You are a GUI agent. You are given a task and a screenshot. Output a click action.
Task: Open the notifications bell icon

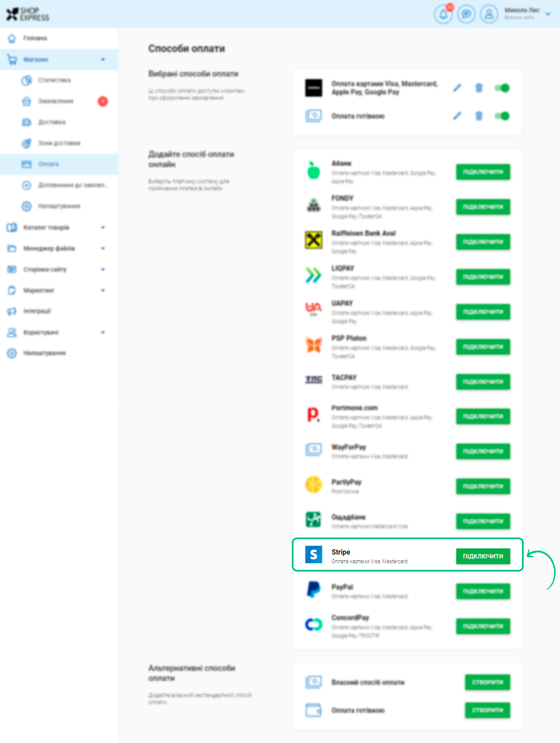click(x=443, y=14)
